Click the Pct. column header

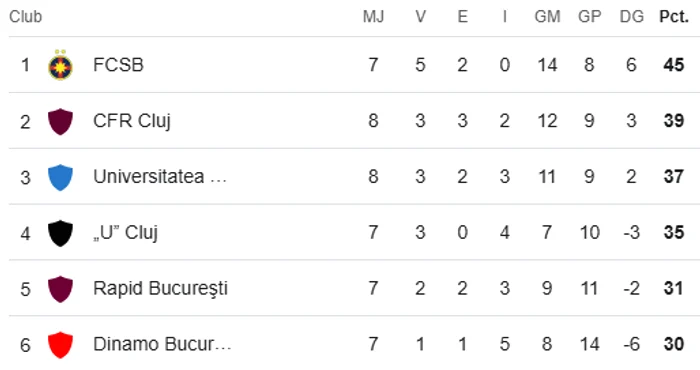click(x=674, y=17)
